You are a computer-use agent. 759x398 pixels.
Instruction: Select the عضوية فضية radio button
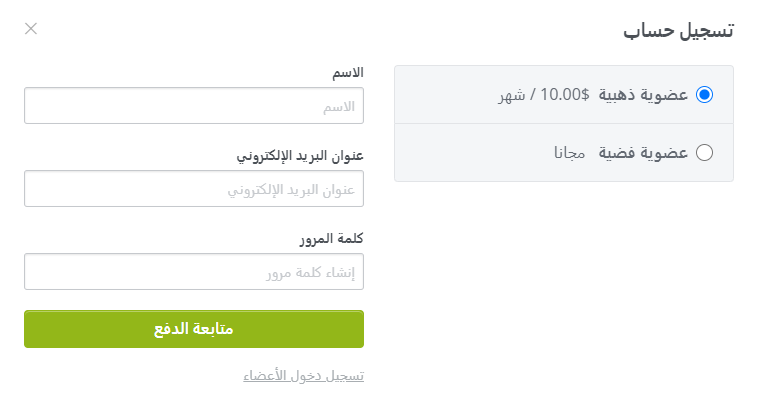(704, 153)
